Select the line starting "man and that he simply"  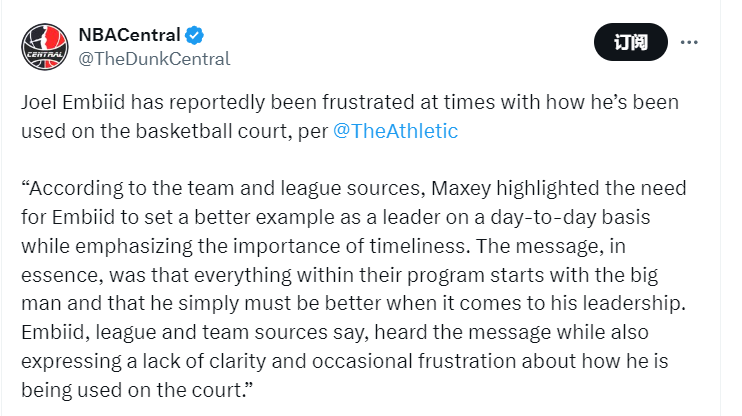pyautogui.click(x=353, y=303)
